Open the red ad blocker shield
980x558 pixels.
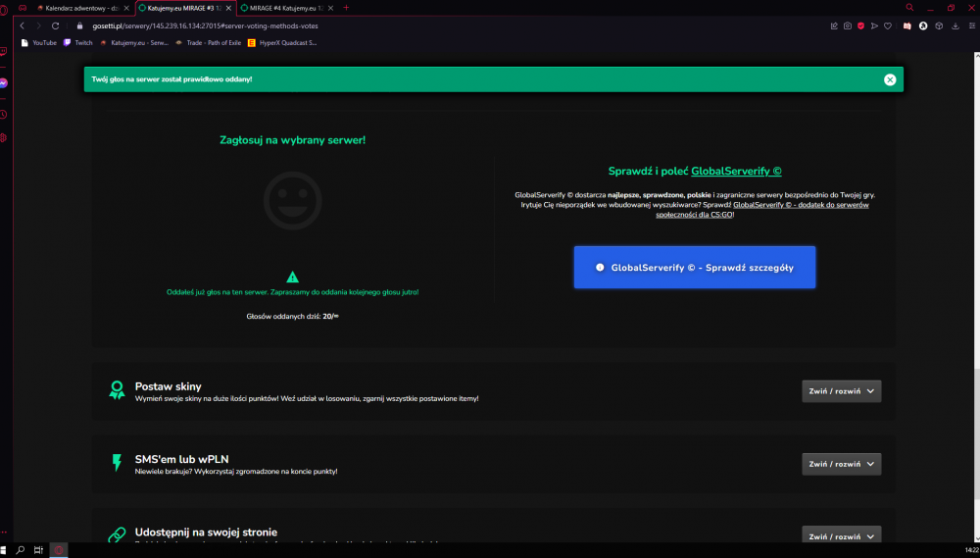[x=860, y=25]
